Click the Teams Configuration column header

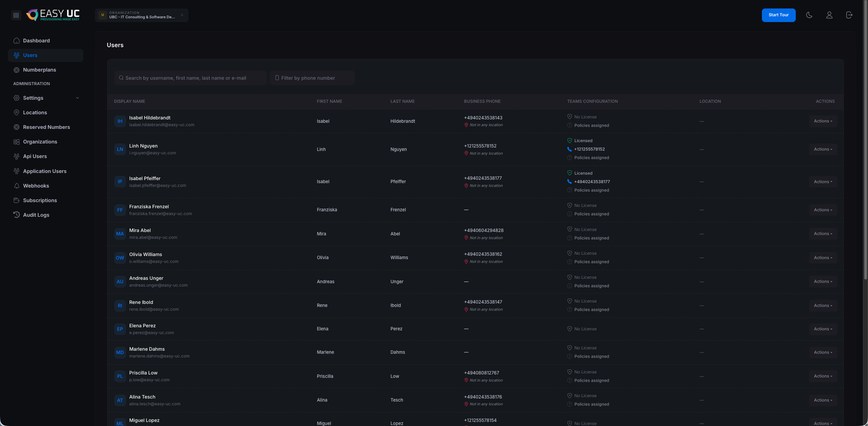(x=592, y=101)
